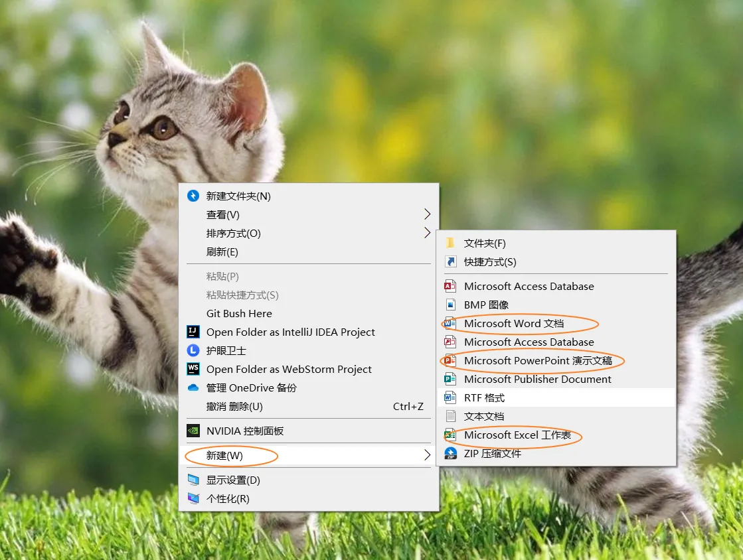Viewport: 743px width, 560px height.
Task: Choose 撤消 删除(U)
Action: click(309, 406)
